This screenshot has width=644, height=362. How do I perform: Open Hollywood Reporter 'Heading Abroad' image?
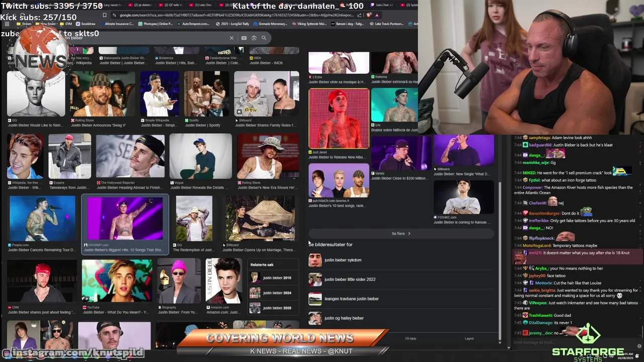pyautogui.click(x=130, y=156)
